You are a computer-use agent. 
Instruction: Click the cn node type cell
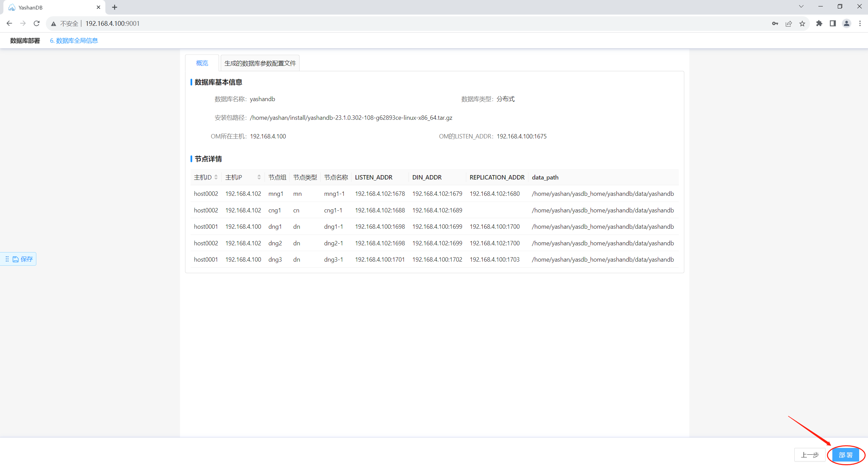point(296,210)
